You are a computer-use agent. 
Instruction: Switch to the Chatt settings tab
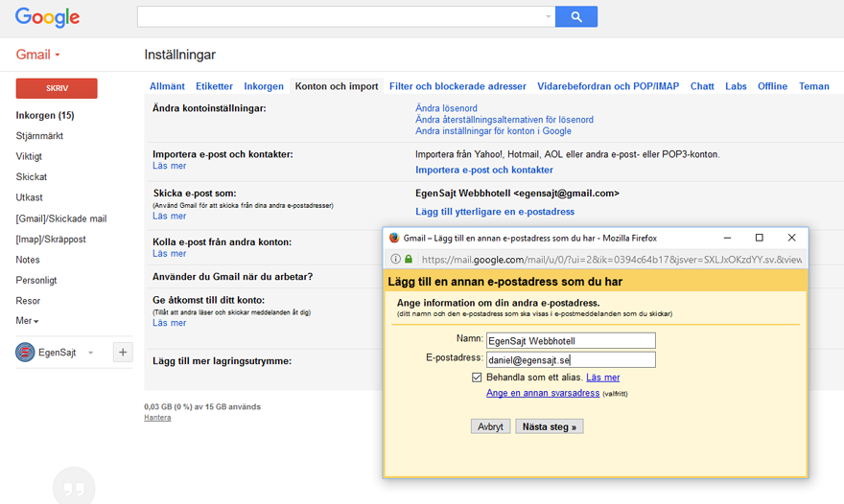point(702,86)
